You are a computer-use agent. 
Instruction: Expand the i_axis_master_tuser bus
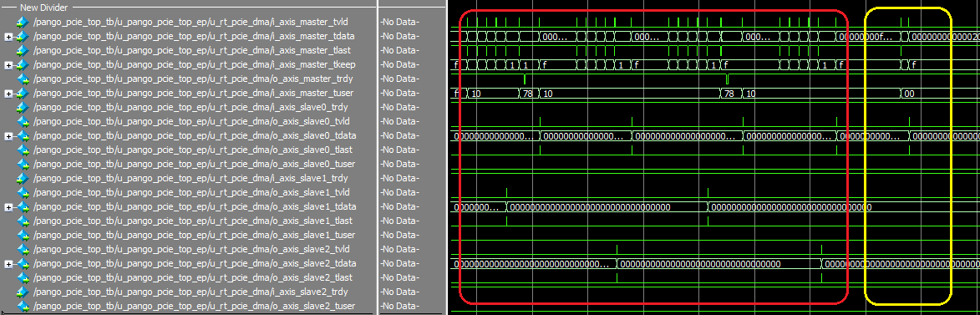pyautogui.click(x=8, y=94)
